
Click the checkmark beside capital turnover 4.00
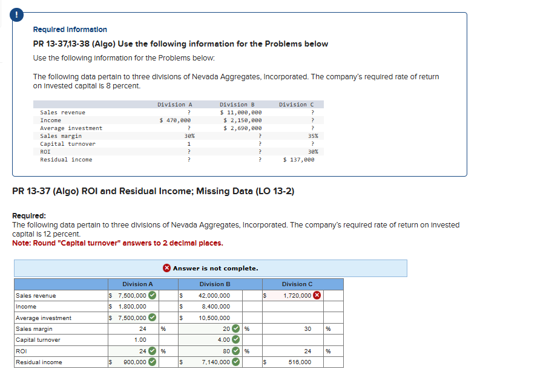(x=237, y=339)
